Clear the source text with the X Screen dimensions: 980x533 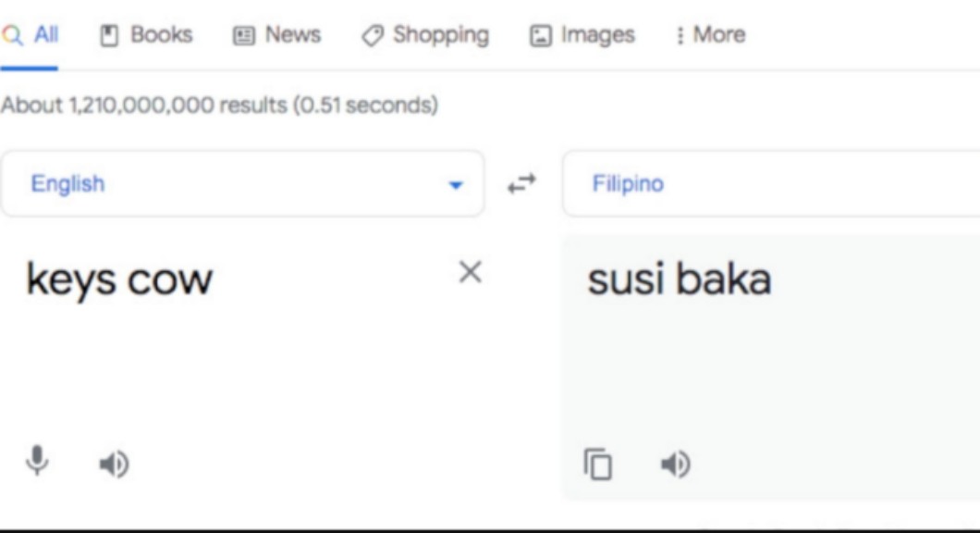click(471, 272)
